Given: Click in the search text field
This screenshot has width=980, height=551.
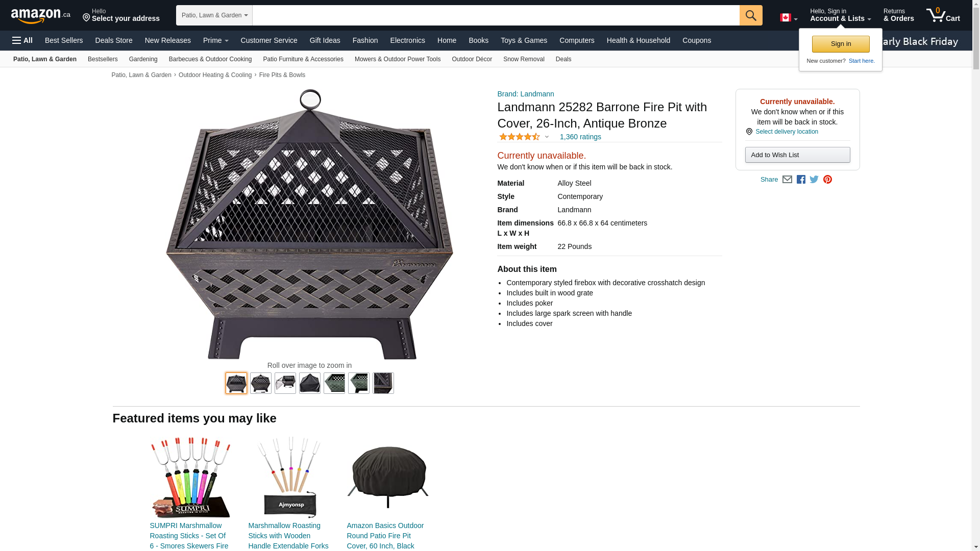Looking at the screenshot, I should [x=496, y=15].
